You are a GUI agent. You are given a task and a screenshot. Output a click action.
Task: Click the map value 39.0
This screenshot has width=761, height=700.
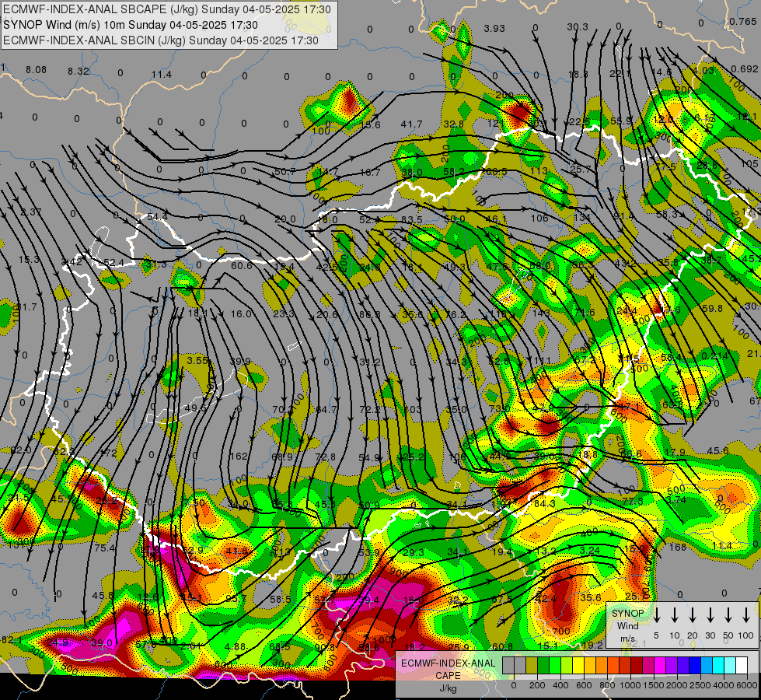click(102, 642)
